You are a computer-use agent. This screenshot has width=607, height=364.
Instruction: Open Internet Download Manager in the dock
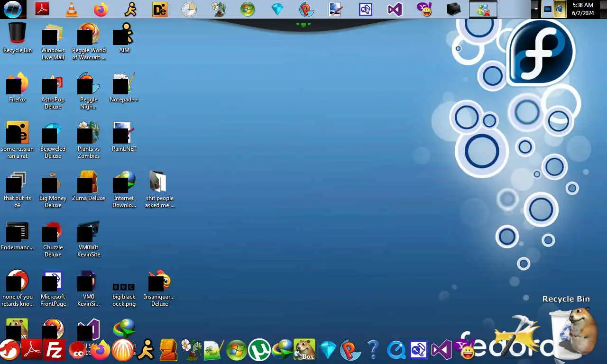(282, 351)
